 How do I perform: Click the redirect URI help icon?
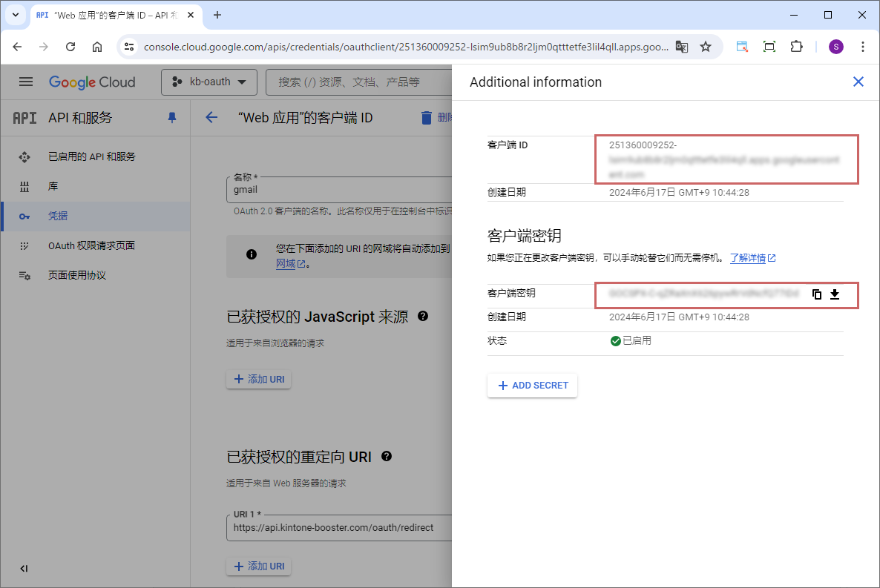[x=387, y=456]
